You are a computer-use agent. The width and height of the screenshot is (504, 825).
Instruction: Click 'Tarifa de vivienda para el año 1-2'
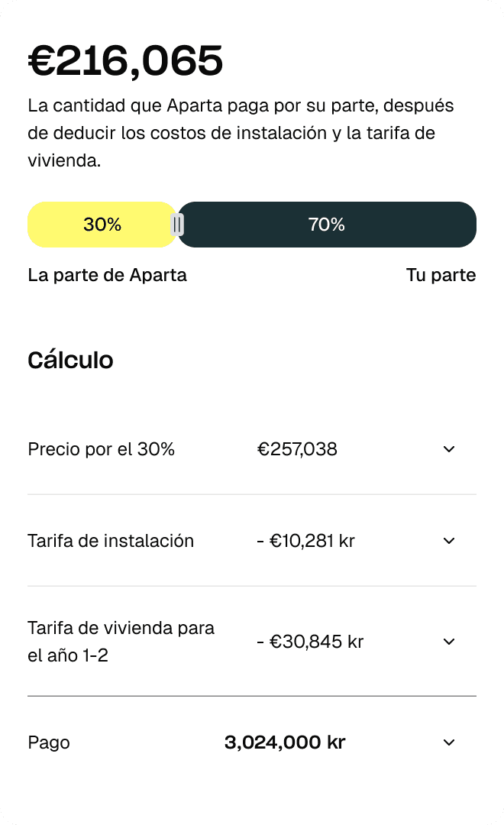[x=121, y=642]
